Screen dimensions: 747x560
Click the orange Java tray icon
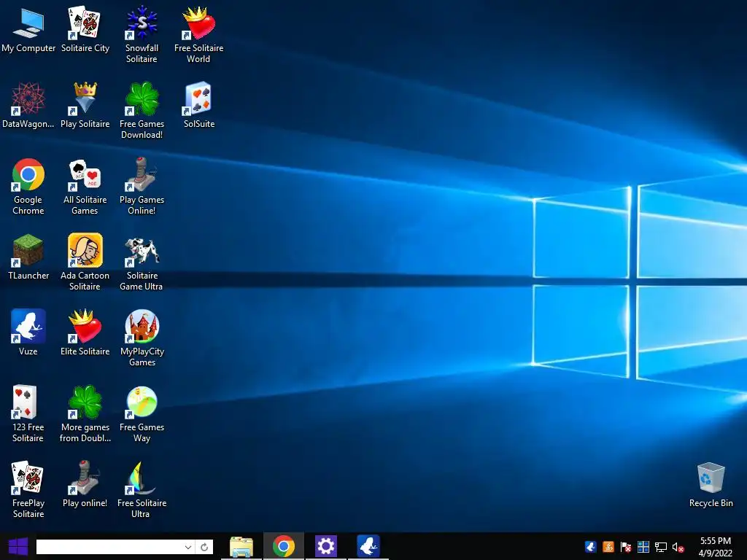coord(608,547)
